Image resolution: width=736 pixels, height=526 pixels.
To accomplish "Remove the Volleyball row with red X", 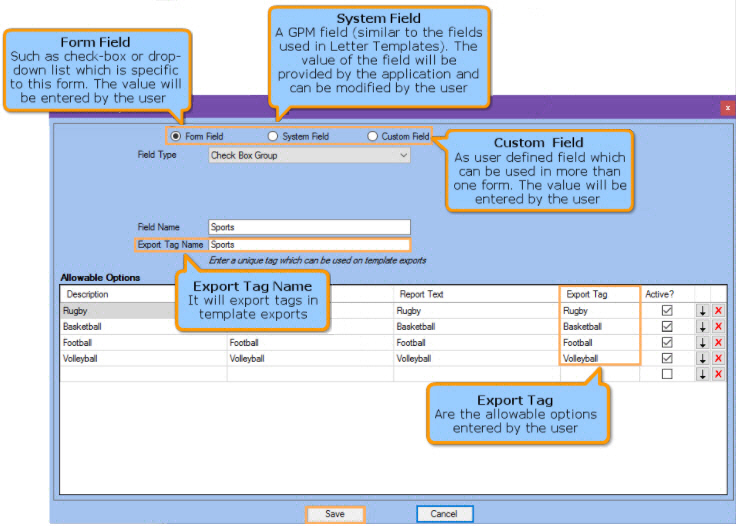I will (718, 358).
